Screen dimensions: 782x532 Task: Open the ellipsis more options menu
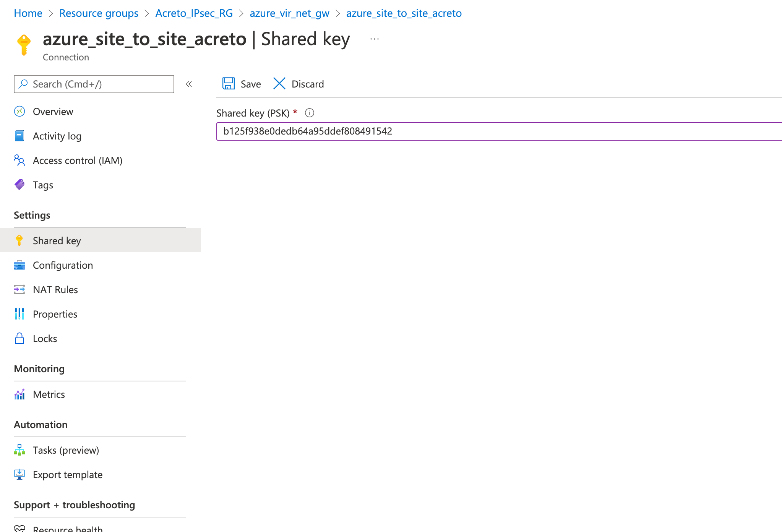click(x=375, y=39)
